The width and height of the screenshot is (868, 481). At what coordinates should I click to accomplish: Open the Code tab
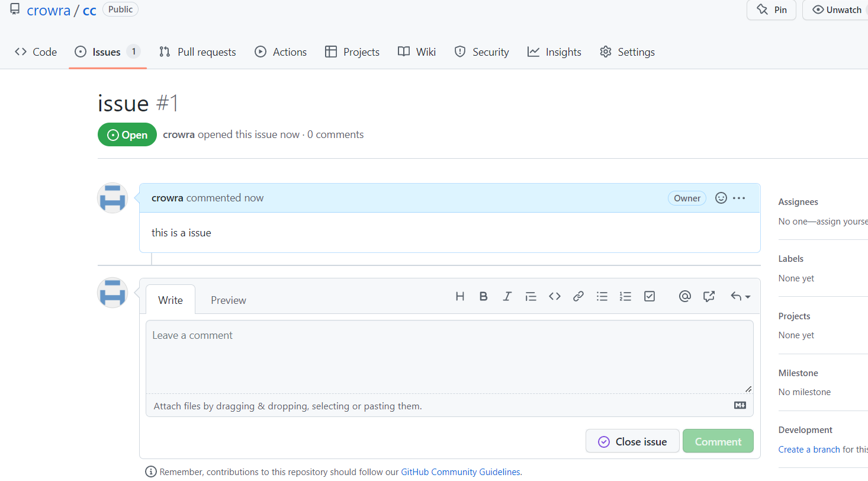click(x=36, y=52)
